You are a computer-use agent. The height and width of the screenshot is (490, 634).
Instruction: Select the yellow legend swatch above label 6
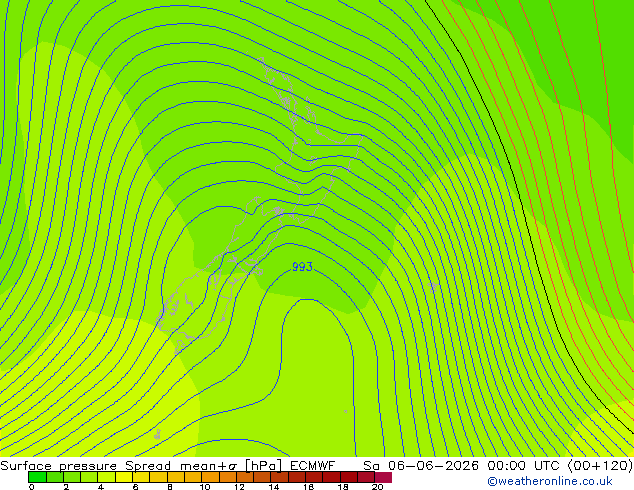pos(141,477)
